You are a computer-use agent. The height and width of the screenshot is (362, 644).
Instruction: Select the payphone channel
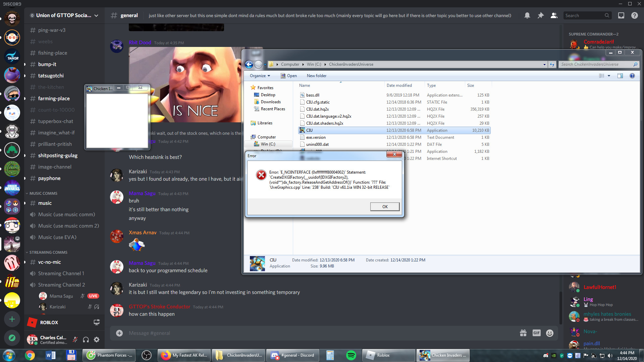(49, 178)
